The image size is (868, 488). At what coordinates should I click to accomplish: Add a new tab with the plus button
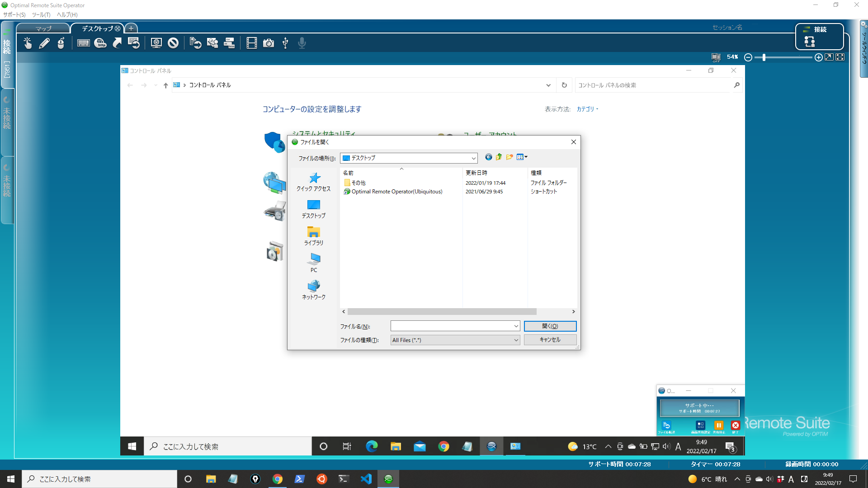point(131,28)
